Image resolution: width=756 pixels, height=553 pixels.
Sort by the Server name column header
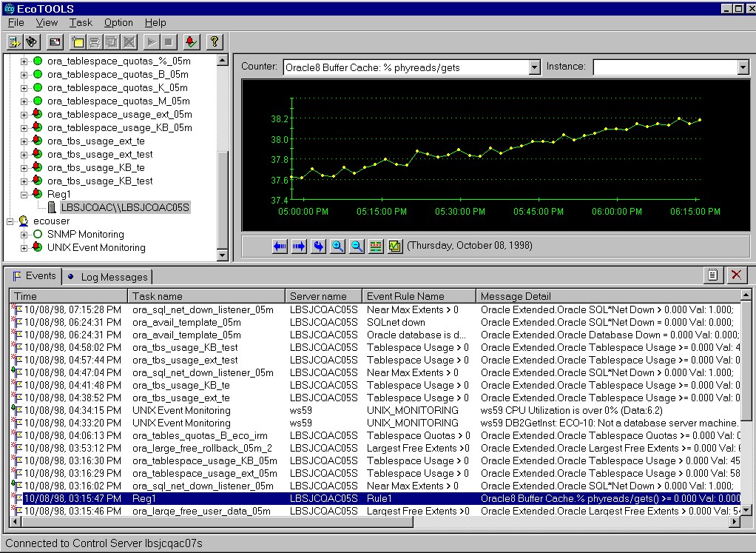[323, 296]
